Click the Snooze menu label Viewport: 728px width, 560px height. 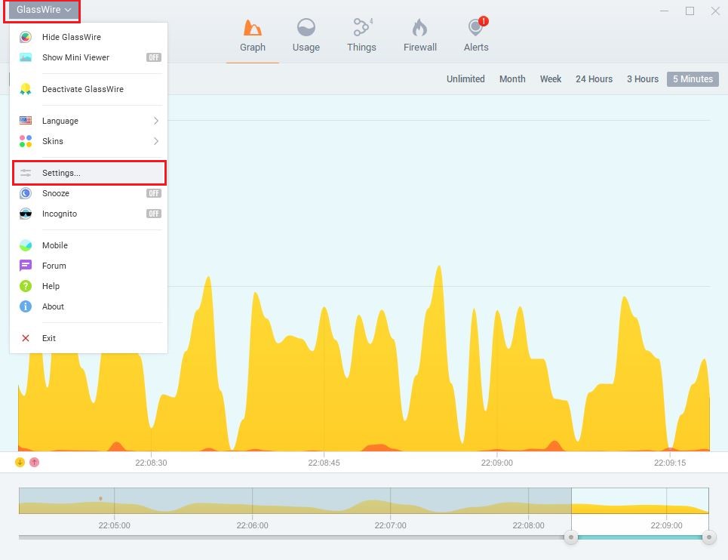(x=56, y=193)
